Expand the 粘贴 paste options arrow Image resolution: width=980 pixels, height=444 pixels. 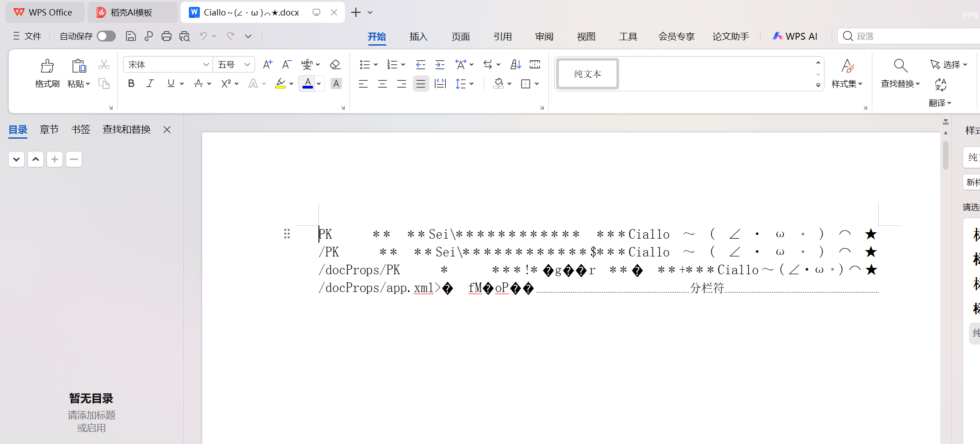coord(88,84)
